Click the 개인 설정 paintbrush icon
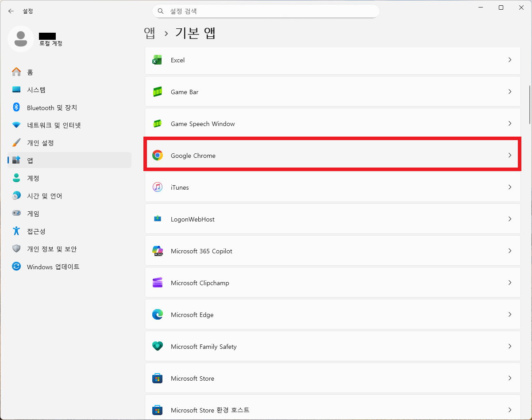532x420 pixels. 16,142
